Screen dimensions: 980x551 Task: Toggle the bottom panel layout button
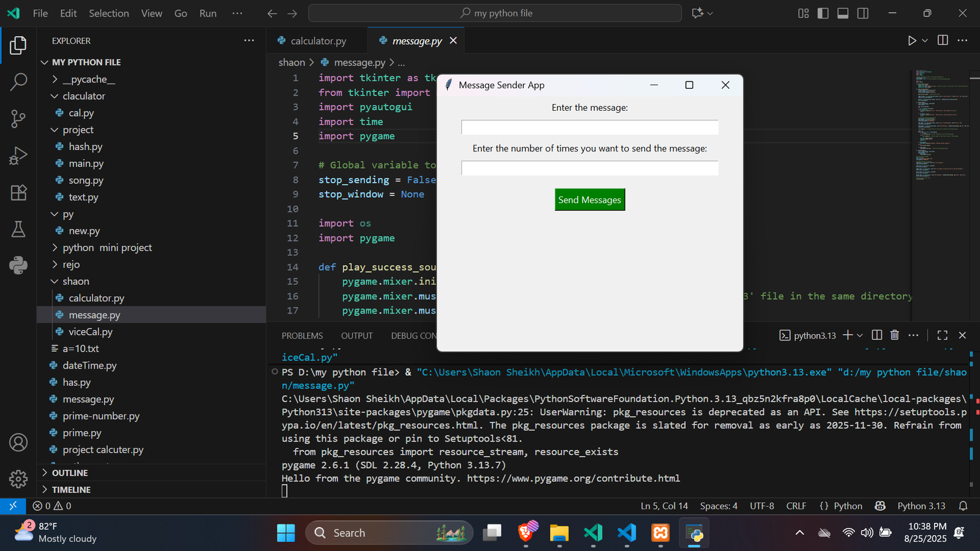(x=843, y=13)
